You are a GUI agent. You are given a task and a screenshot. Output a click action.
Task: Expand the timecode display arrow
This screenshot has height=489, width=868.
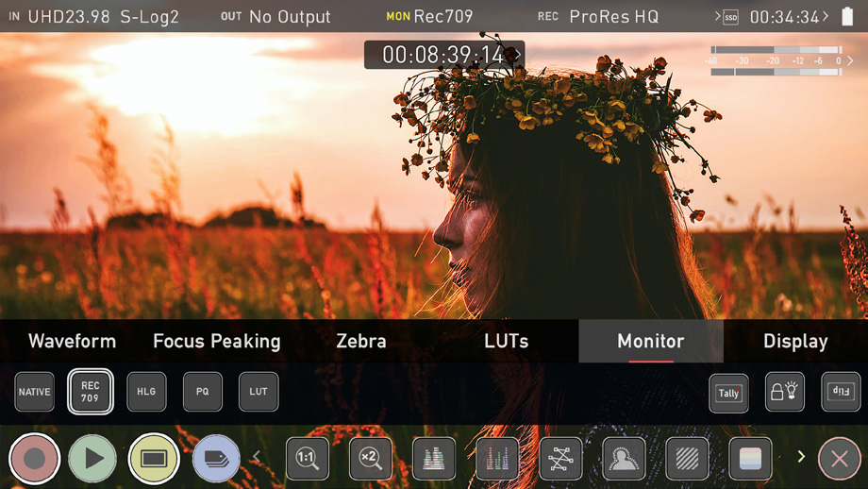tap(516, 55)
